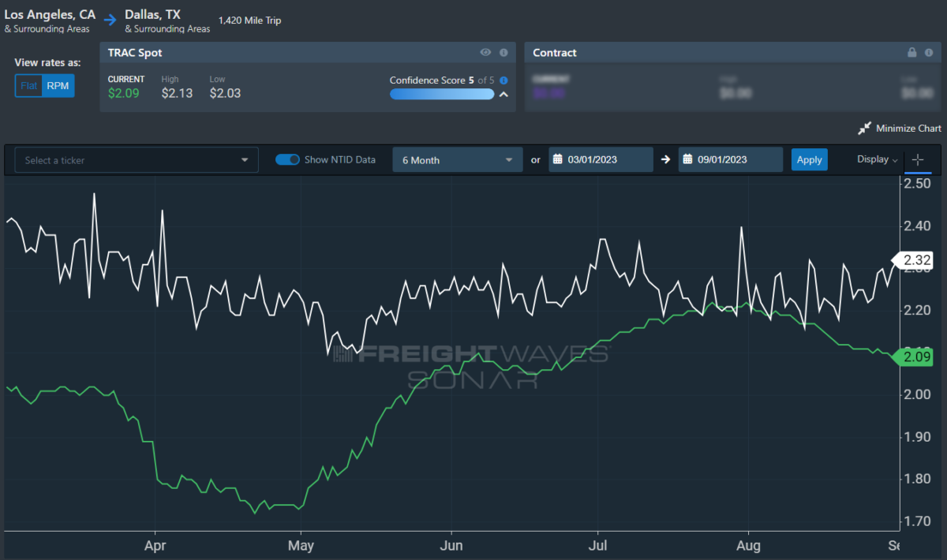Image resolution: width=947 pixels, height=560 pixels.
Task: Open the Display menu
Action: point(877,159)
